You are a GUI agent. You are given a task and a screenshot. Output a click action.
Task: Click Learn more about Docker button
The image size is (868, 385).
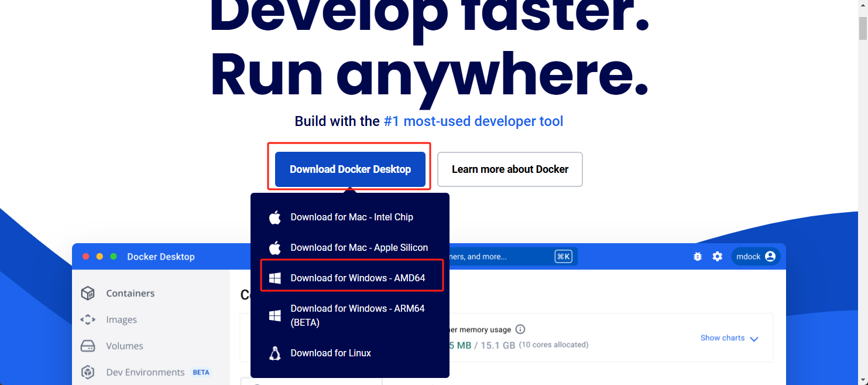[510, 169]
